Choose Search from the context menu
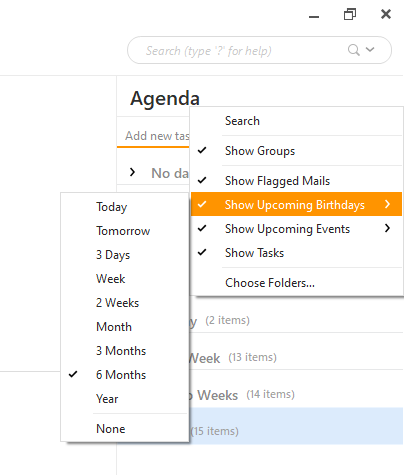The height and width of the screenshot is (475, 404). pos(296,121)
